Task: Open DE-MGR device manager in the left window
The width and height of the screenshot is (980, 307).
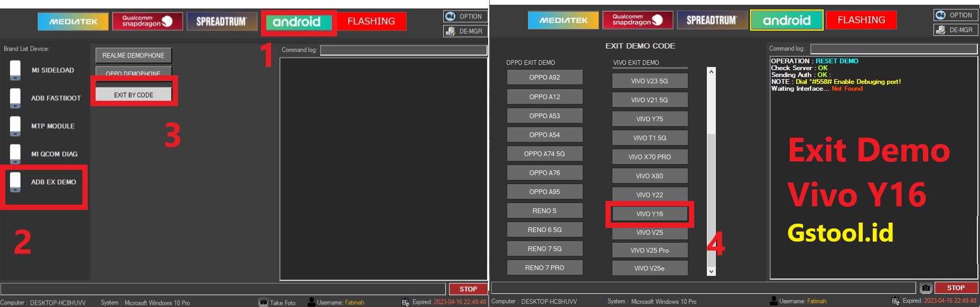Action: coord(465,31)
